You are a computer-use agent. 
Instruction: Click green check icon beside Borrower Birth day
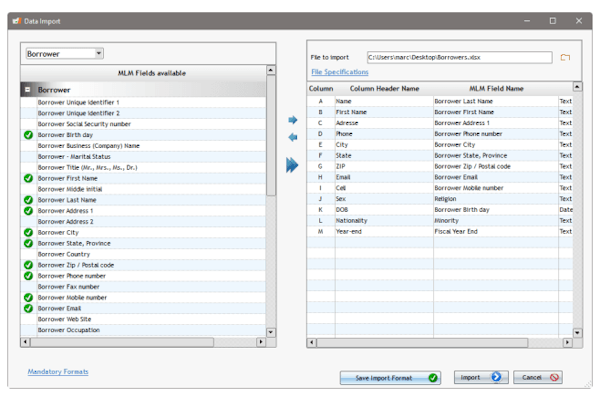[x=28, y=134]
